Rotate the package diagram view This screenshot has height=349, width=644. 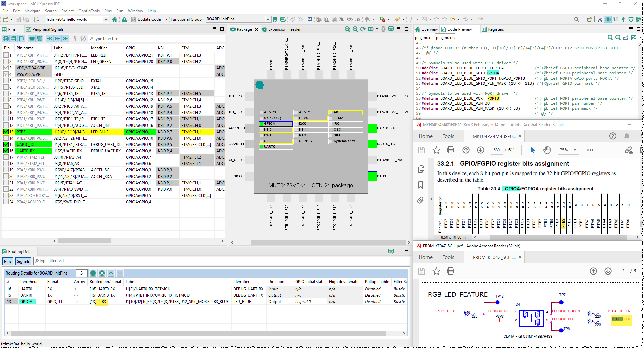362,29
